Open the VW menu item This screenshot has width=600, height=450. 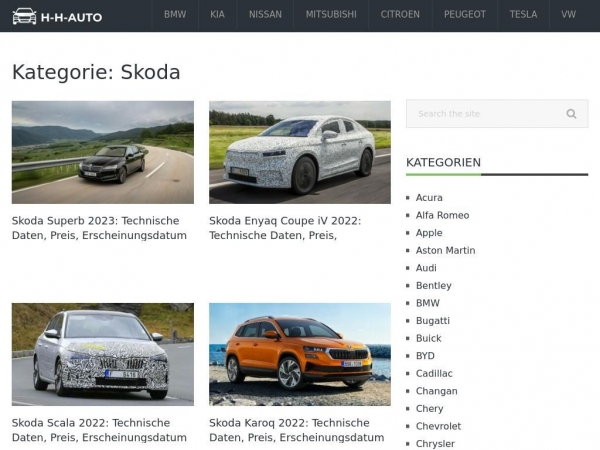(568, 15)
